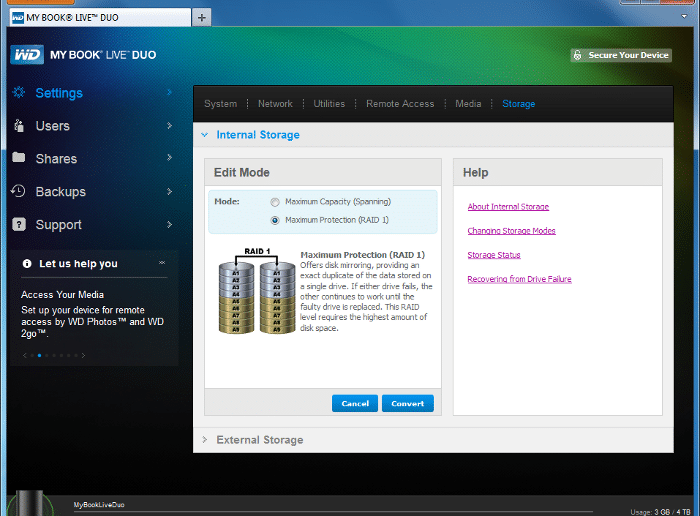Click the Cancel button
The height and width of the screenshot is (516, 700).
click(355, 404)
